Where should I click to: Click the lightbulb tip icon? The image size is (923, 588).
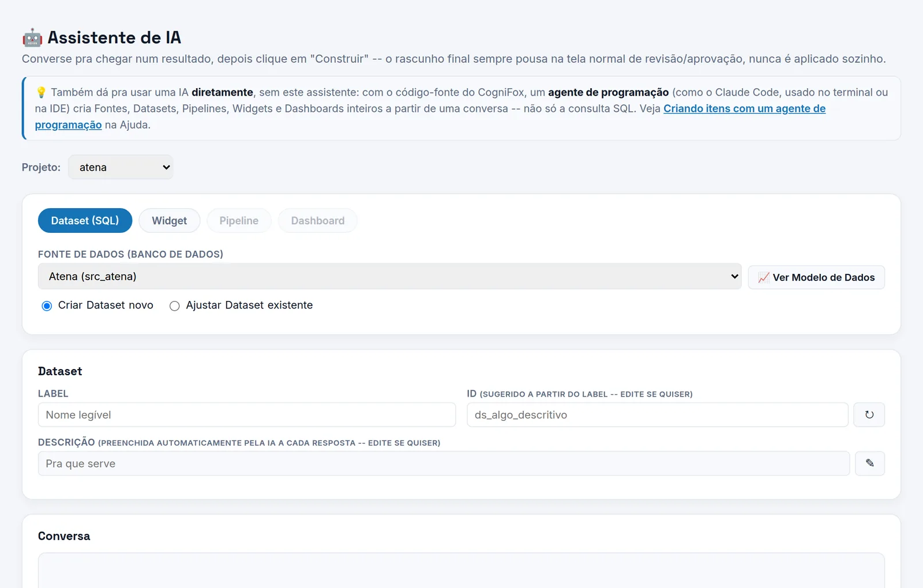tap(41, 92)
